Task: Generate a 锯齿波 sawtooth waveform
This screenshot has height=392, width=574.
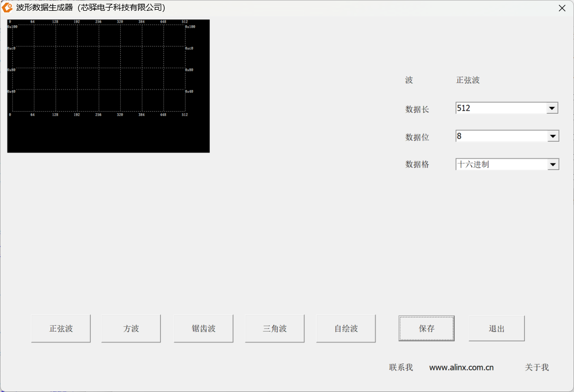Action: click(x=203, y=328)
